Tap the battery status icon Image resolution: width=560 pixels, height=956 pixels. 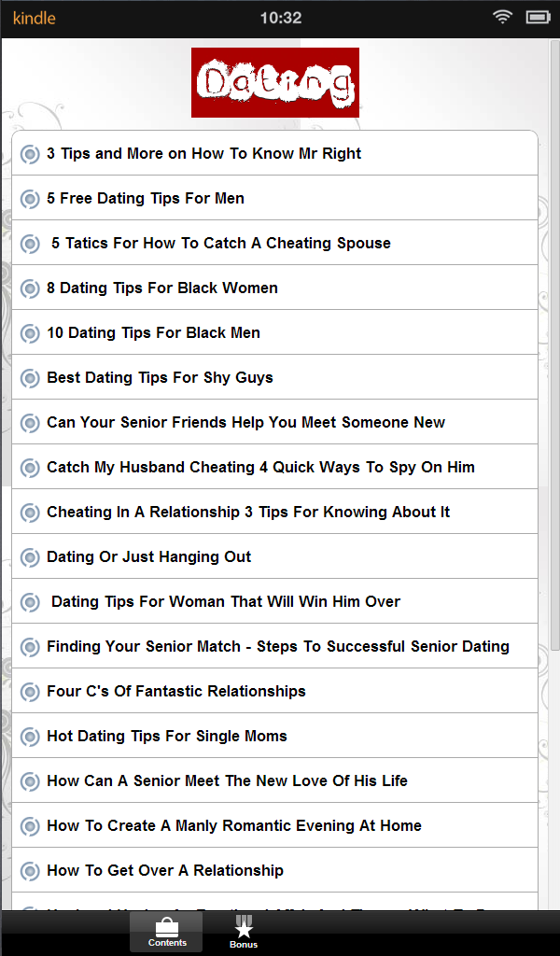click(x=539, y=17)
